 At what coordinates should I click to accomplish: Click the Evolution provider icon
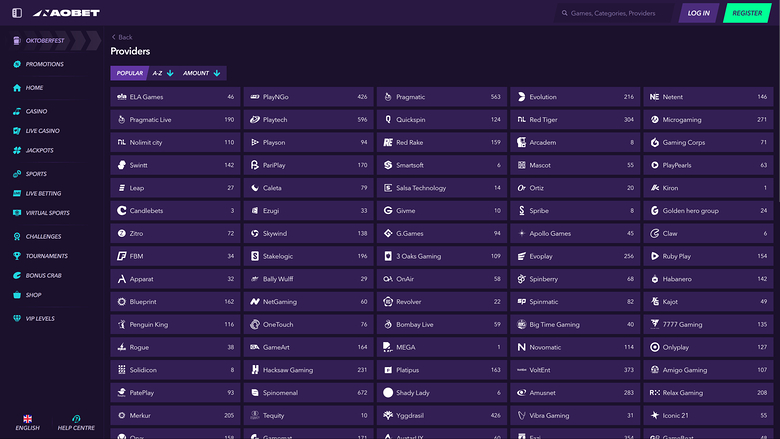(x=521, y=97)
